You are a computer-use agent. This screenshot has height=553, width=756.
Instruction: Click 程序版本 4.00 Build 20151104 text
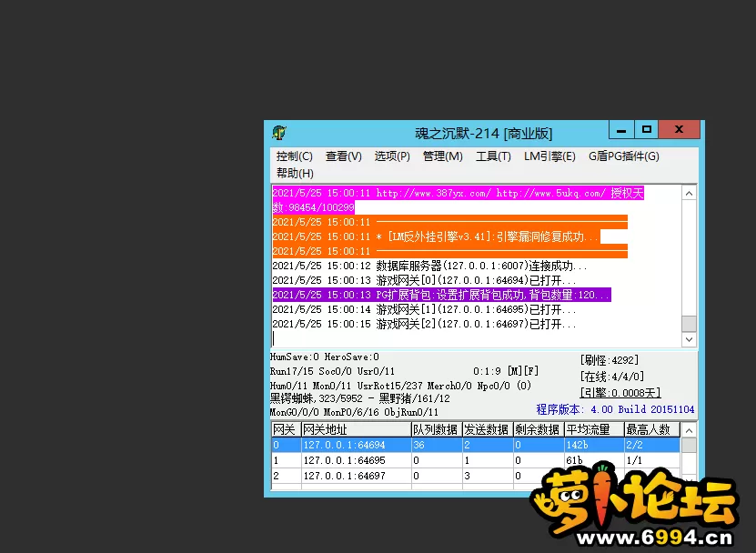615,409
